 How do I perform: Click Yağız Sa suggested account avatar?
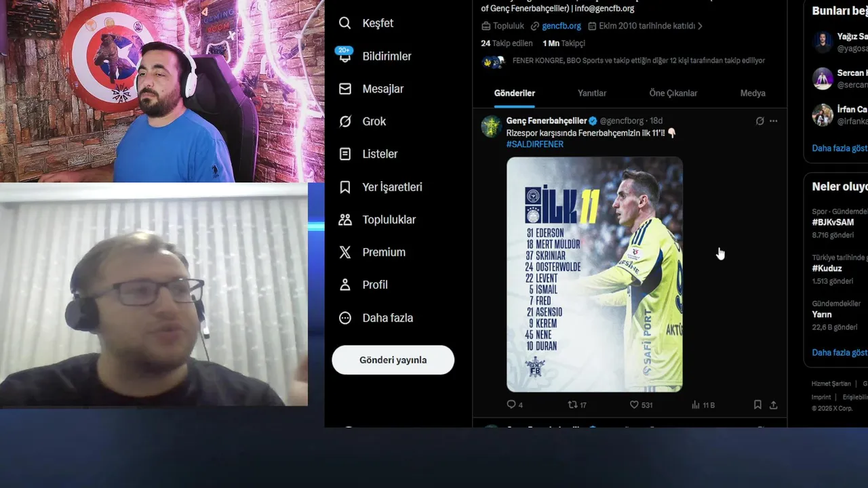[x=823, y=42]
